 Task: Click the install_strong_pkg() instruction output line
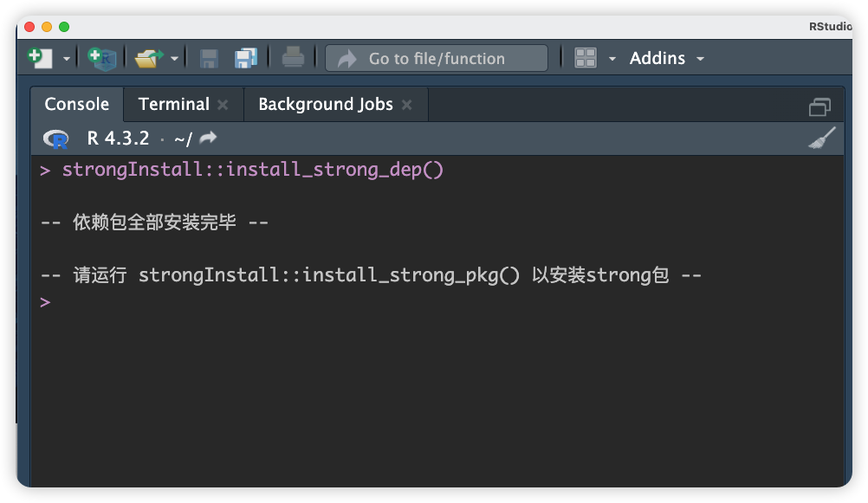pos(371,275)
